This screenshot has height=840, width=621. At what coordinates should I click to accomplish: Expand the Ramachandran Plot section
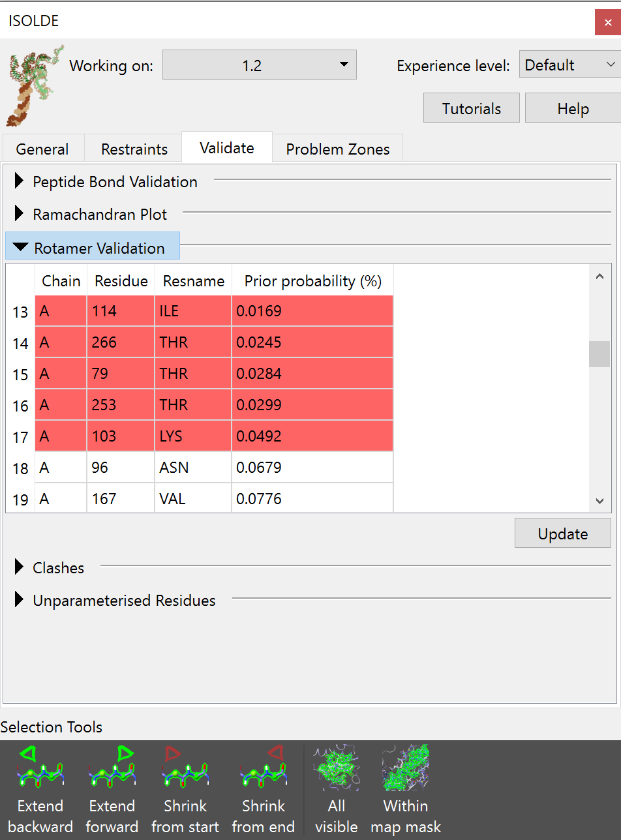[x=91, y=214]
